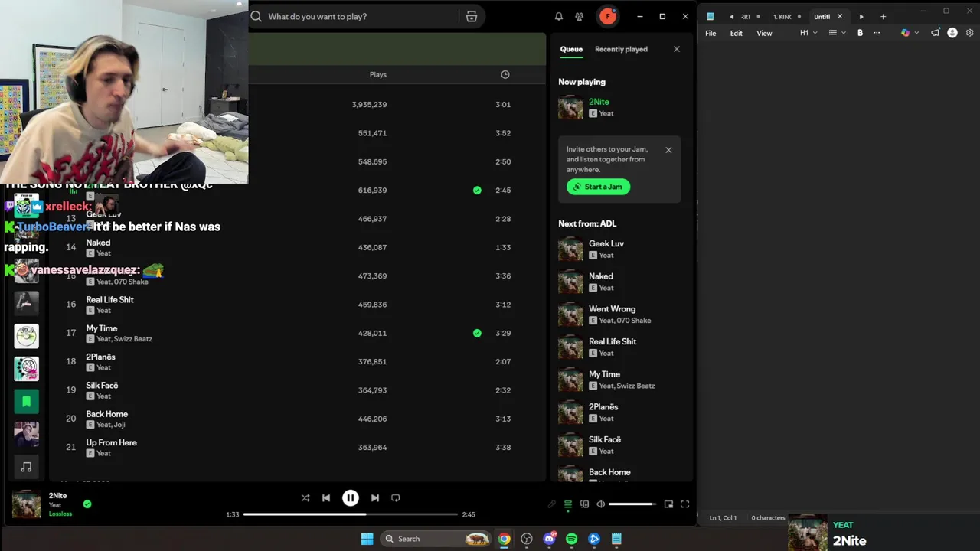
Task: Skip to the previous track
Action: click(326, 497)
